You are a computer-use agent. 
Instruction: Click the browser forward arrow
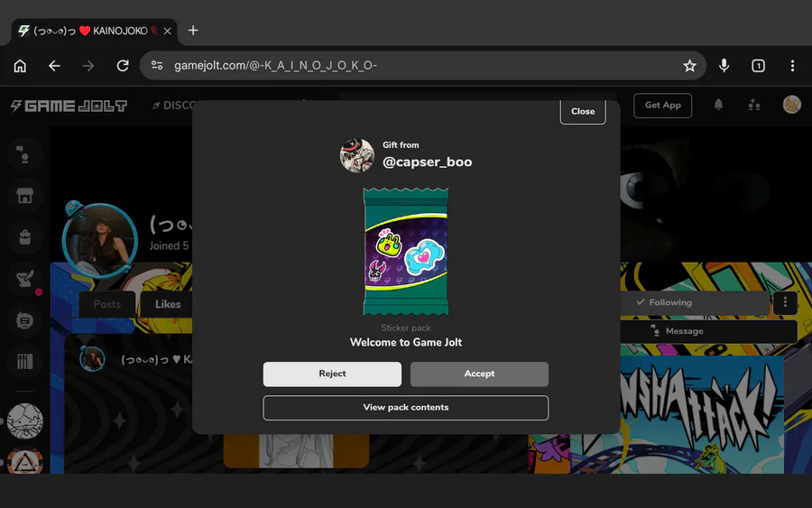[x=88, y=66]
